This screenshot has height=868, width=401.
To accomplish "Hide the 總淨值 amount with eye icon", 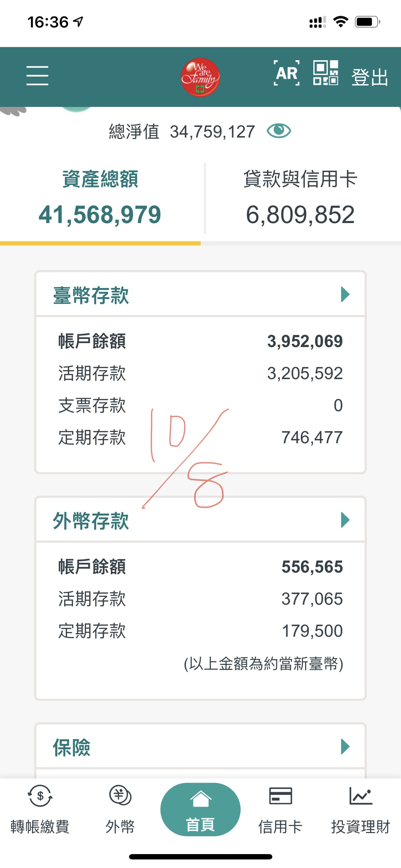I will pyautogui.click(x=279, y=131).
